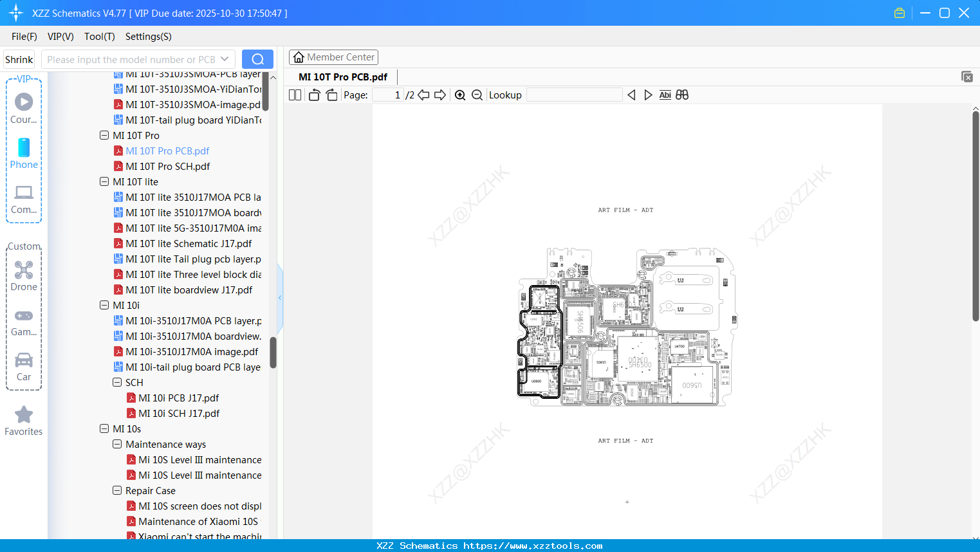Open MI 10T lite 3510J17MOA PCB layer

pos(193,197)
